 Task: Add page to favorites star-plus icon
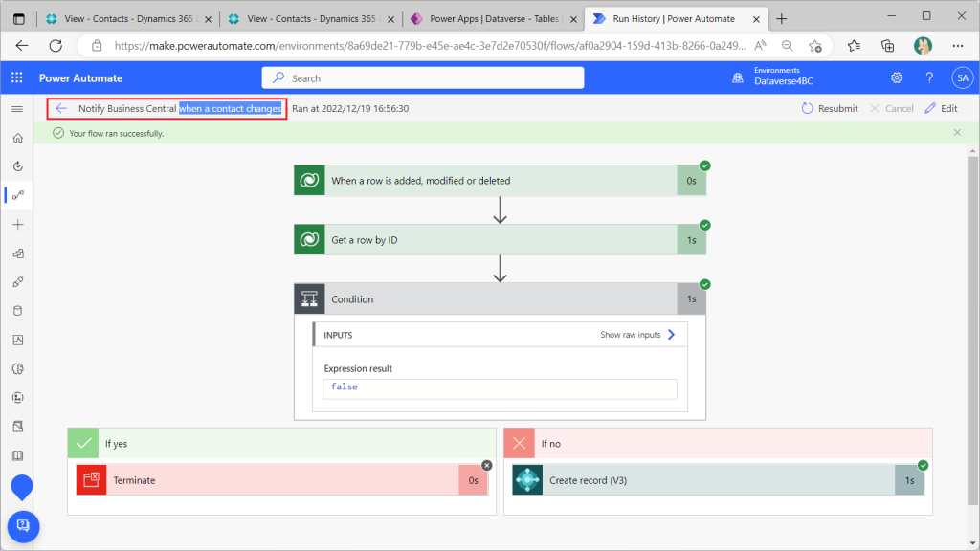[x=815, y=46]
